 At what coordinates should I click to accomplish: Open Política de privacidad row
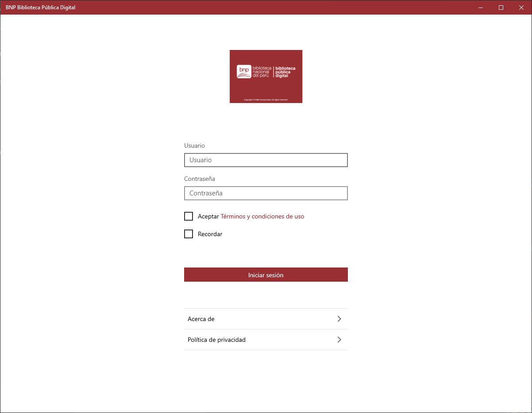click(266, 340)
